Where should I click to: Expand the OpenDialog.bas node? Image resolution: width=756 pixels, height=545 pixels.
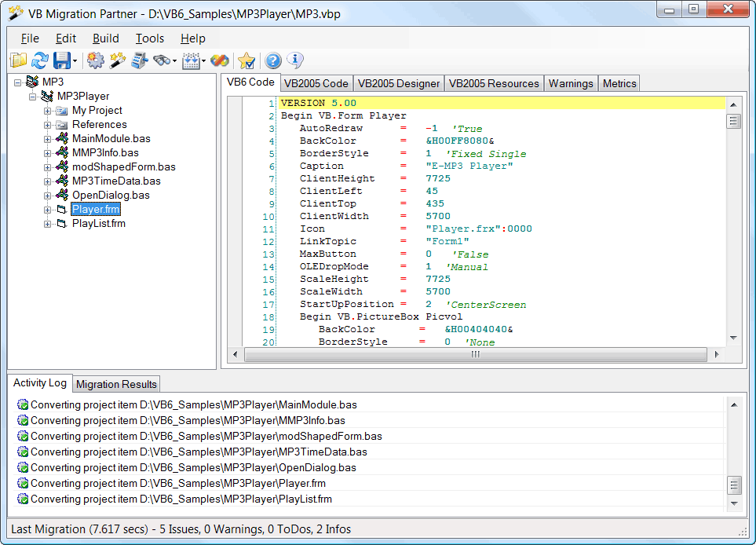[x=47, y=196]
